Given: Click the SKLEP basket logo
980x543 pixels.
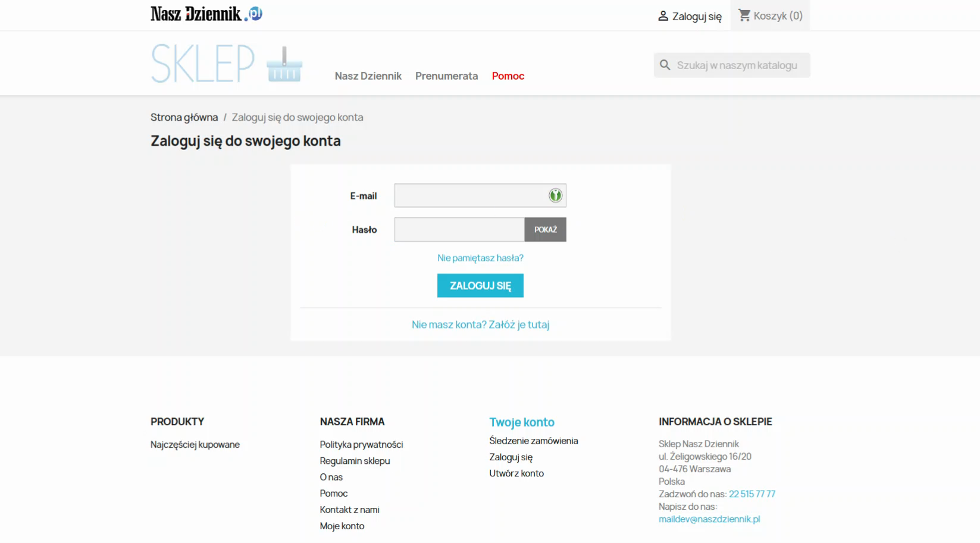Looking at the screenshot, I should point(226,63).
